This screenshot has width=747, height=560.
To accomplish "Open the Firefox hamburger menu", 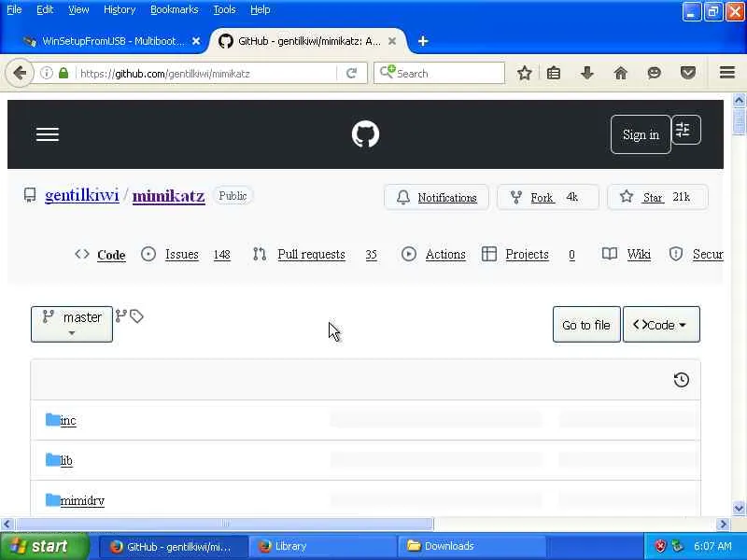I will (727, 73).
